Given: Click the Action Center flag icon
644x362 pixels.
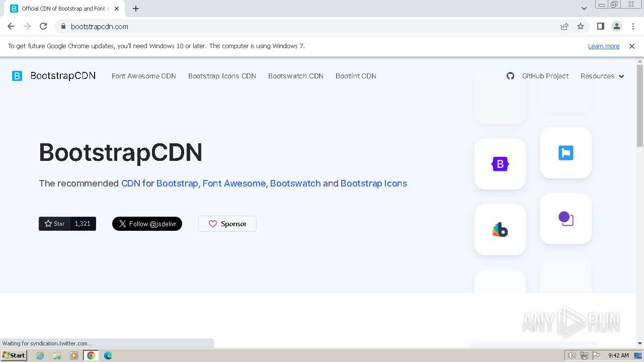Looking at the screenshot, I should pos(596,355).
